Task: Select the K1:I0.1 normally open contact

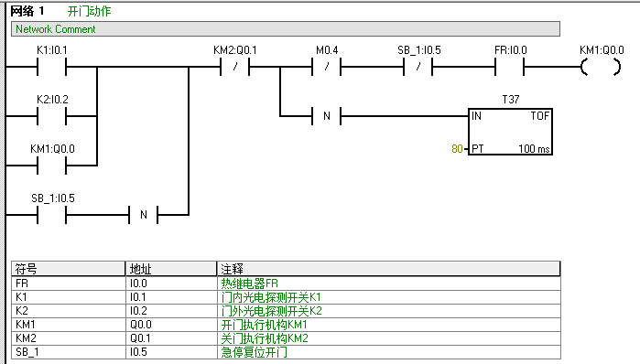Action: pos(52,67)
